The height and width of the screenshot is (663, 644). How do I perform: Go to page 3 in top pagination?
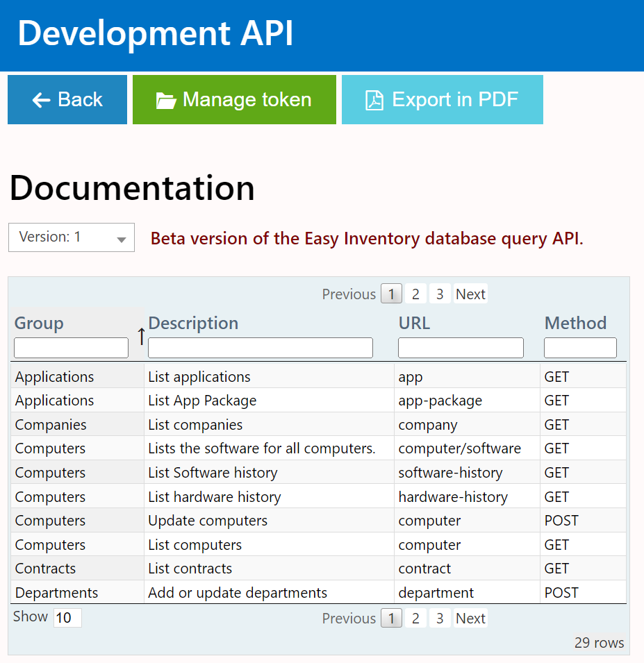pyautogui.click(x=440, y=294)
